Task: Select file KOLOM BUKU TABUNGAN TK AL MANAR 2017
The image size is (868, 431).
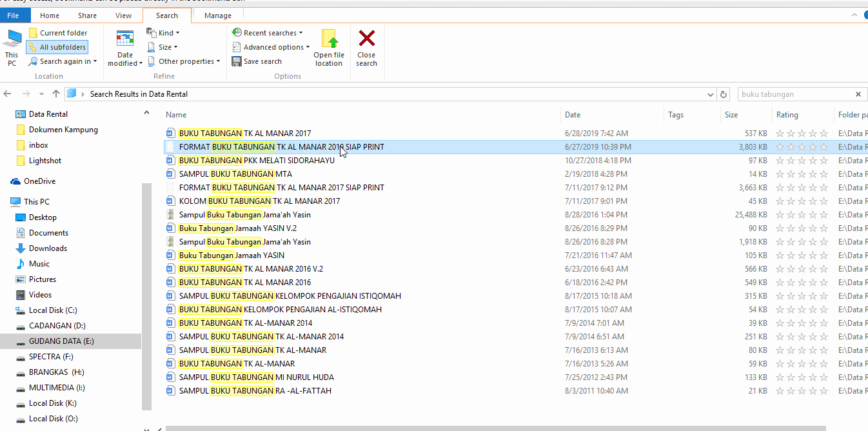Action: 259,201
